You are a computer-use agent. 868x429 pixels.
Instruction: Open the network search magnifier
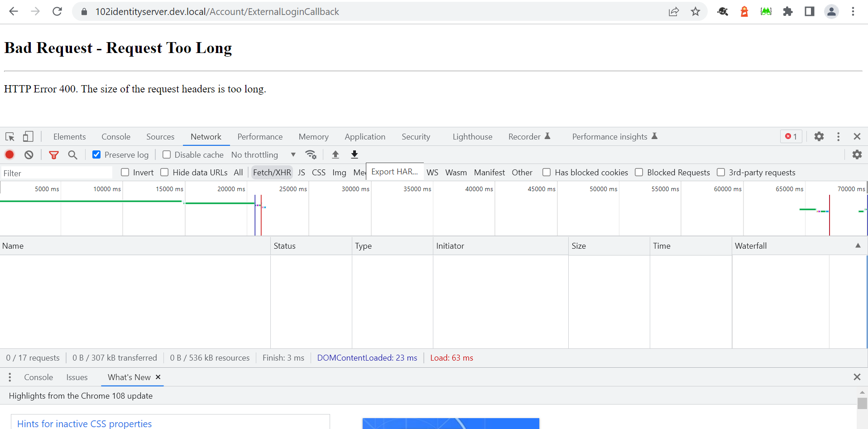coord(72,155)
